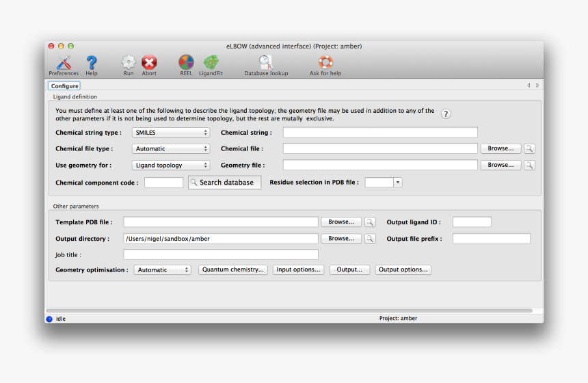This screenshot has height=383, width=588.
Task: Open Quantum chemistry settings
Action: pos(233,269)
